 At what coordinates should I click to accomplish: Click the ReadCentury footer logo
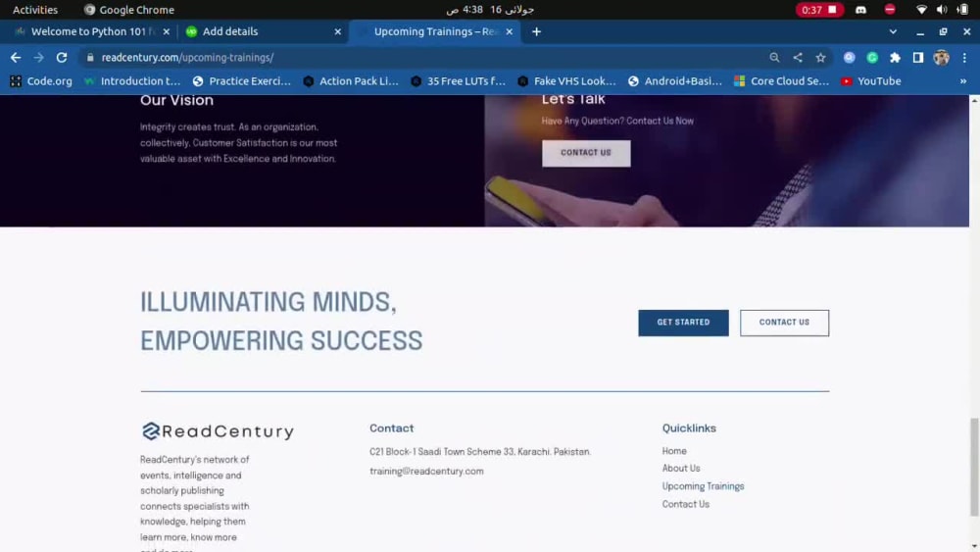pyautogui.click(x=218, y=431)
